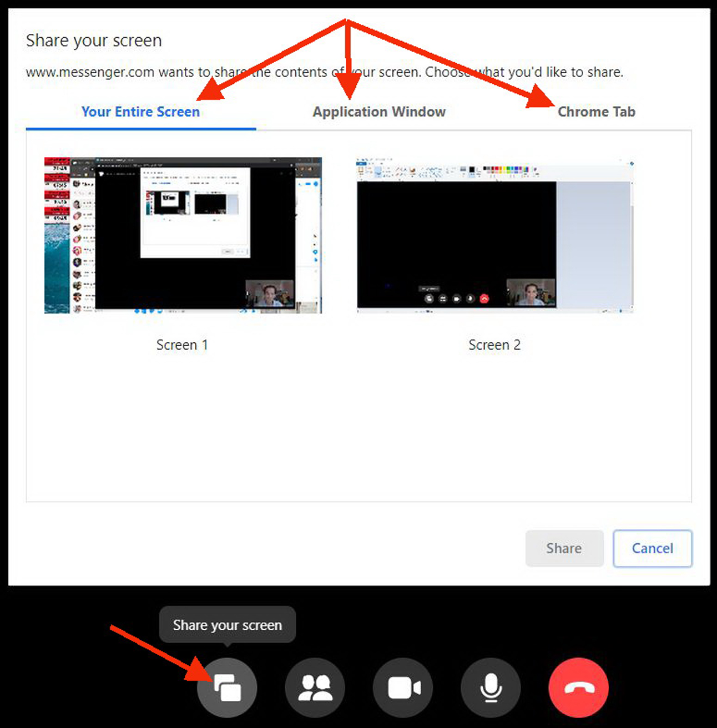Choose the Screen 1 preview thumbnail
Image resolution: width=717 pixels, height=728 pixels.
tap(183, 235)
